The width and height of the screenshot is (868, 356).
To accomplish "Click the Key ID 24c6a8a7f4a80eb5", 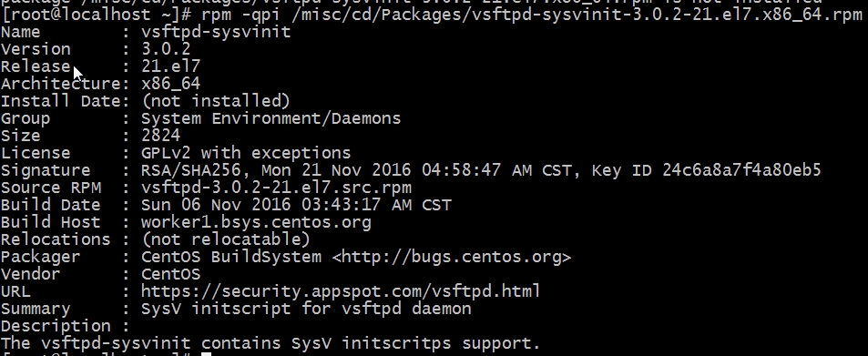I will 707,170.
